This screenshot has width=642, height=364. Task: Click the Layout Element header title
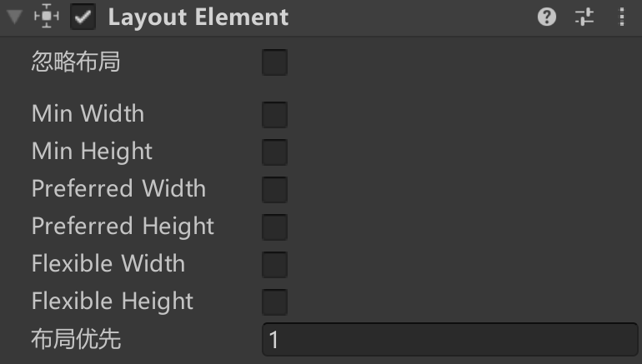tap(198, 17)
